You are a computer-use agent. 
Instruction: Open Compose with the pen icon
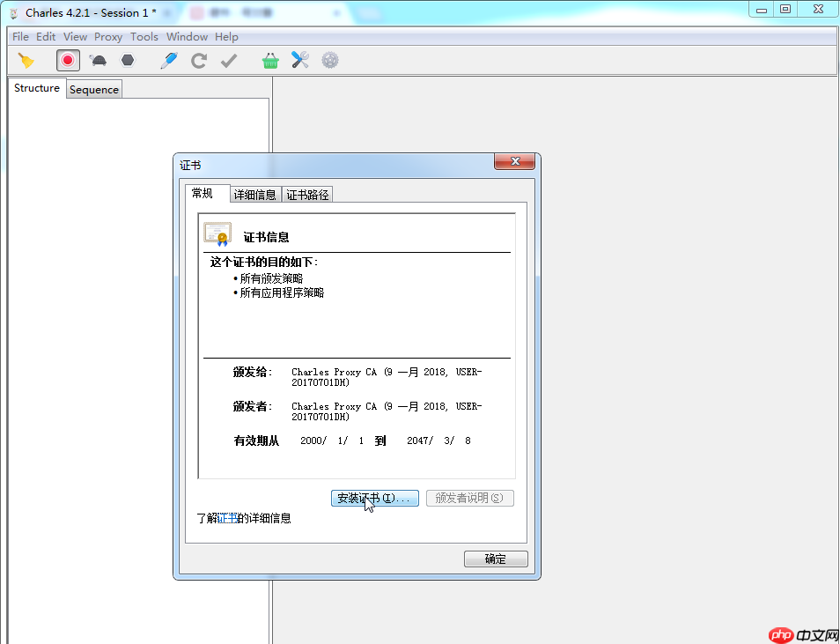(168, 60)
